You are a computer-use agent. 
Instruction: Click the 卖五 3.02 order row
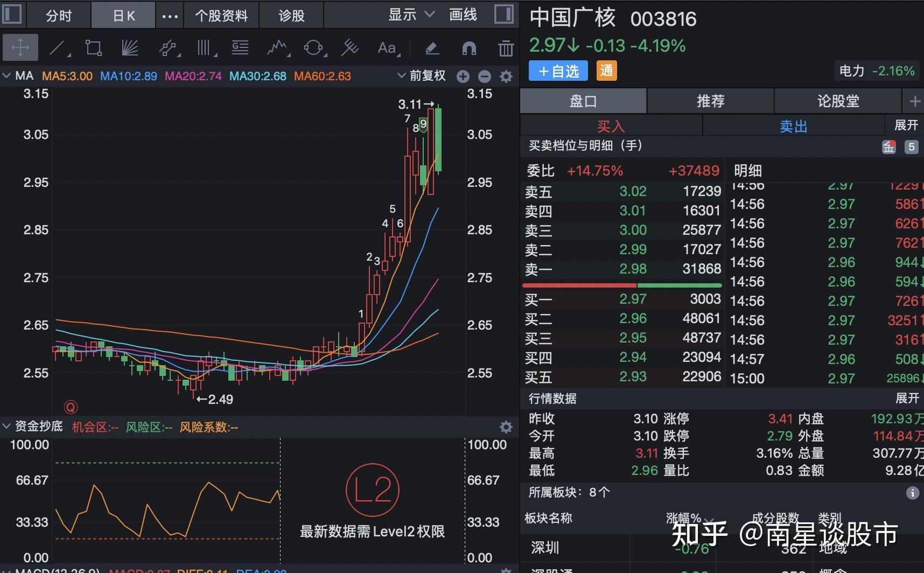coord(623,191)
